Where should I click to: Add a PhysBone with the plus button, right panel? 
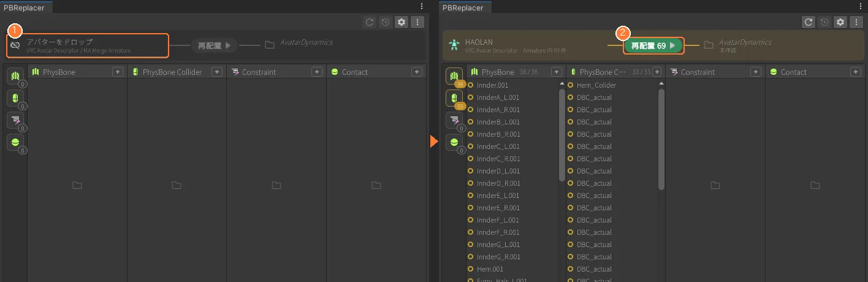(x=556, y=72)
